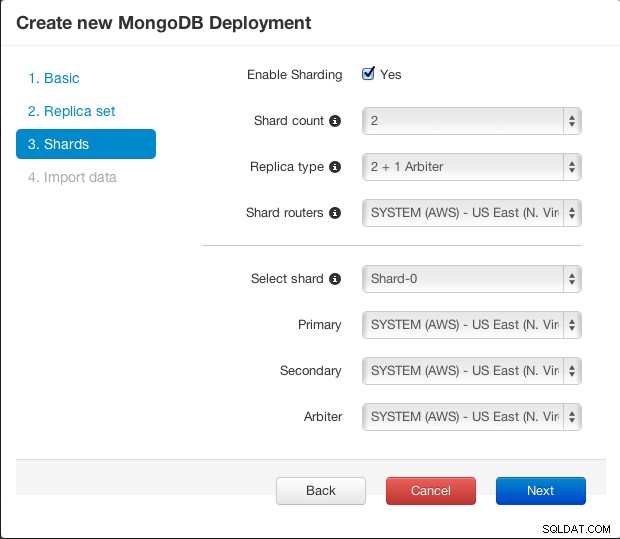Click the Shard count info icon
The height and width of the screenshot is (539, 620).
[x=335, y=121]
